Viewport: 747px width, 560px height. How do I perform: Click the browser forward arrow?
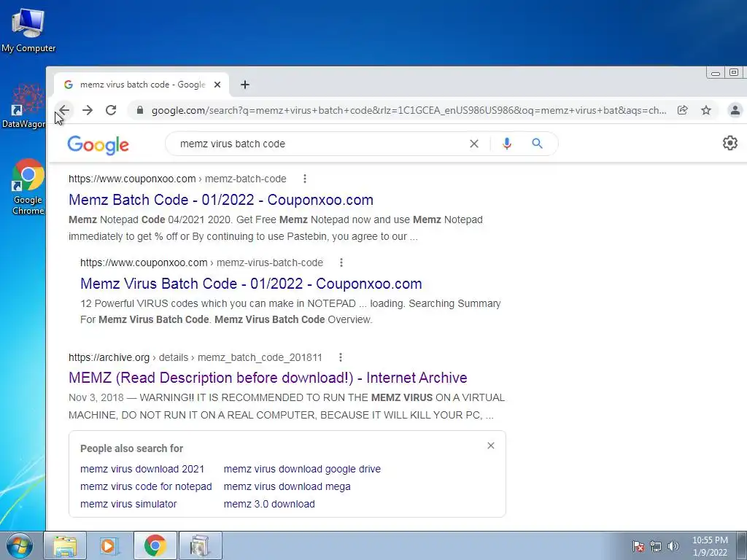point(88,111)
